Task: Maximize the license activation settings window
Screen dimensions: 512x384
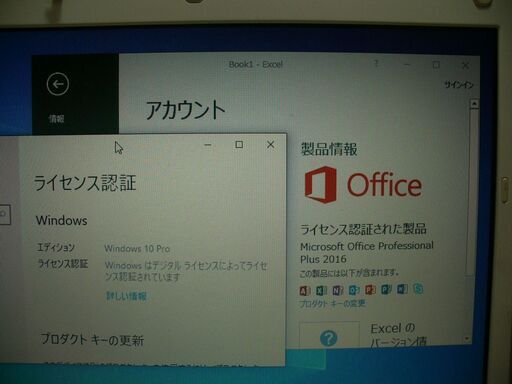Action: (239, 144)
